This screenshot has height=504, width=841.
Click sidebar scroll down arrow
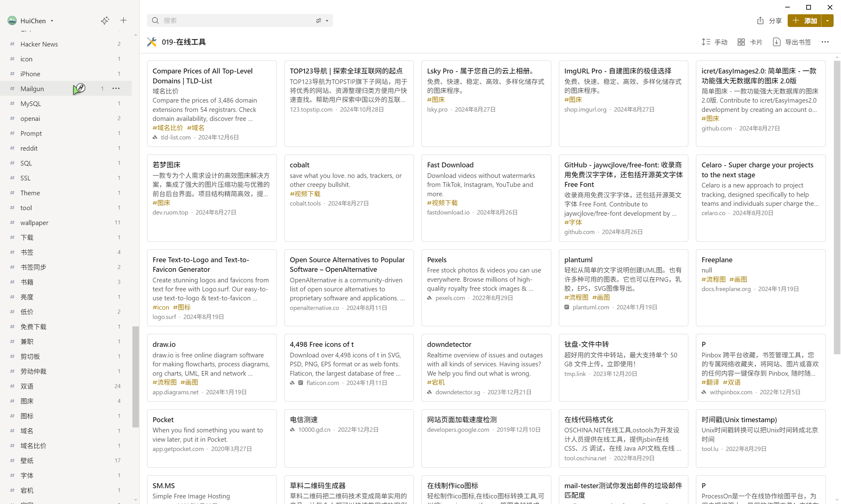tap(136, 500)
